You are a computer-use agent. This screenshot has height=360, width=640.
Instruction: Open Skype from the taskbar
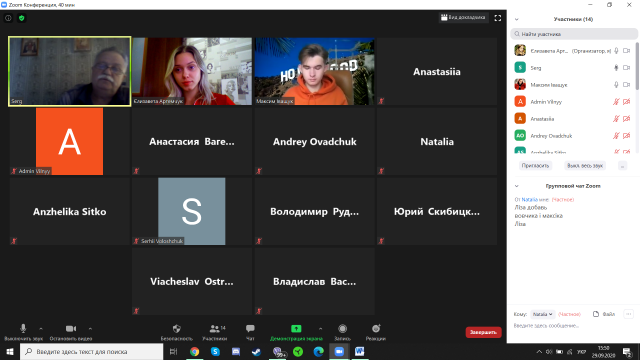[215, 351]
